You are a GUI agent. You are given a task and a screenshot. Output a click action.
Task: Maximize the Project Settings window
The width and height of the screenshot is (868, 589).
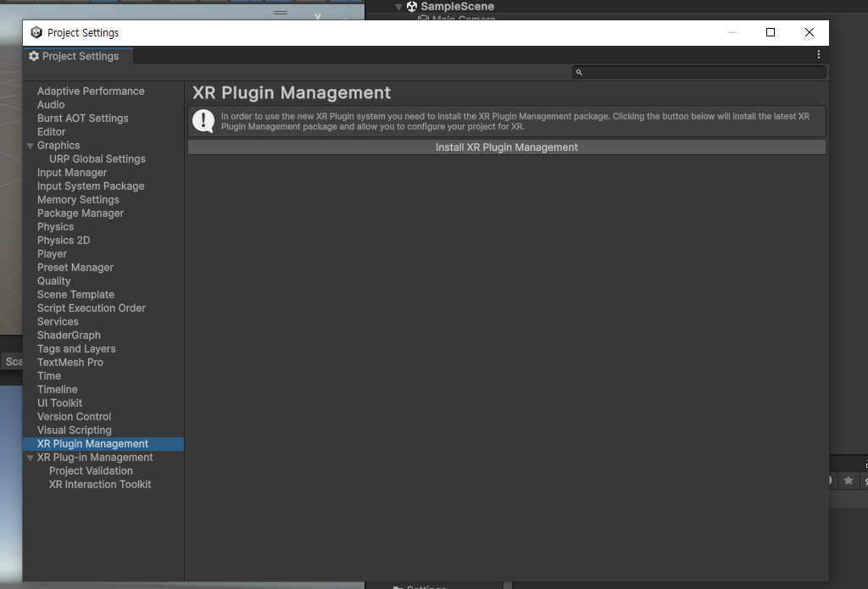770,33
